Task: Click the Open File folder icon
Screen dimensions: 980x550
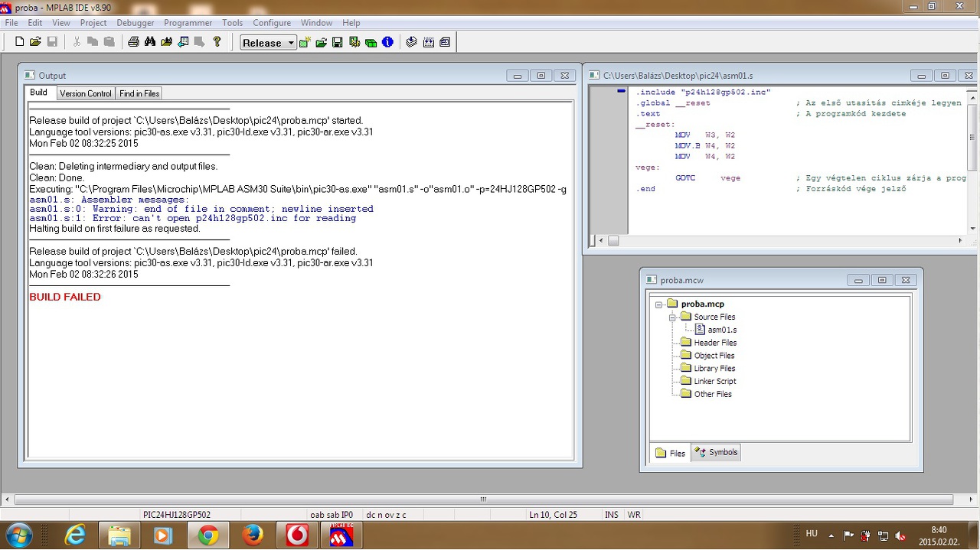Action: pos(35,42)
